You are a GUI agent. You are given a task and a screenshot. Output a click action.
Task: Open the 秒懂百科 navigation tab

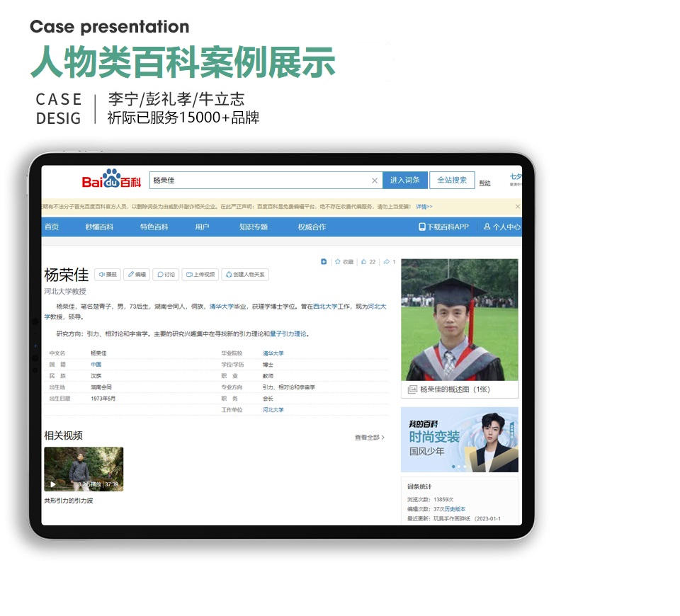99,227
